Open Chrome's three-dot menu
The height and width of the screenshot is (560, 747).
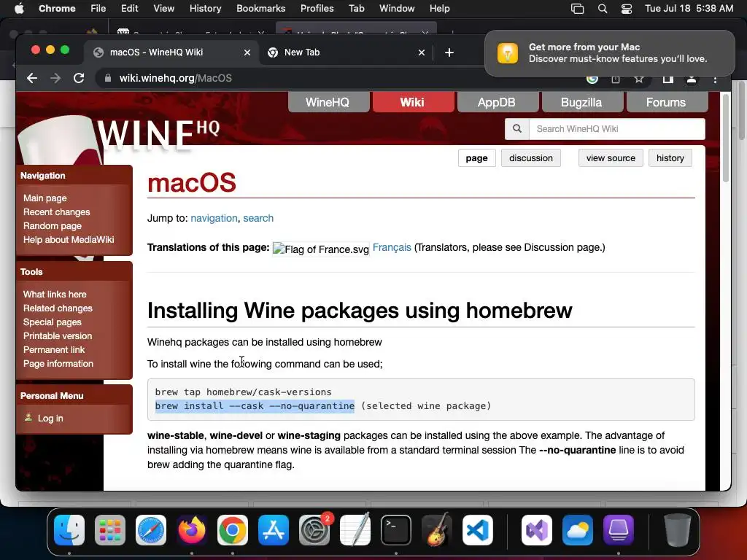715,79
